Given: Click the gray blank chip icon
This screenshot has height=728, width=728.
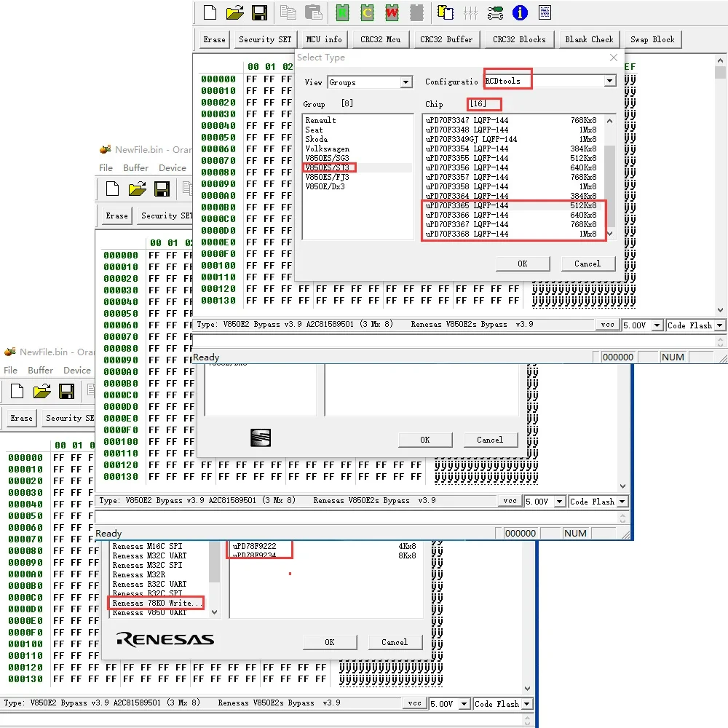Looking at the screenshot, I should tap(416, 12).
